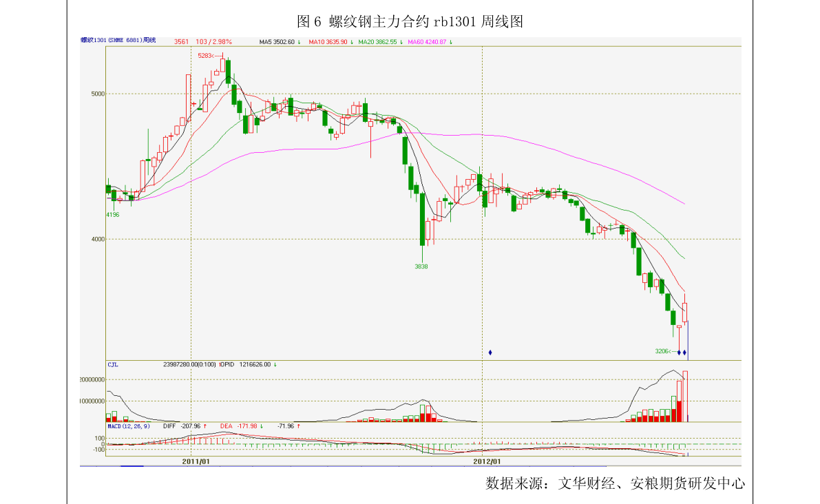Click the MA5 3502.60 indicator label
This screenshot has height=504, width=820.
279,42
